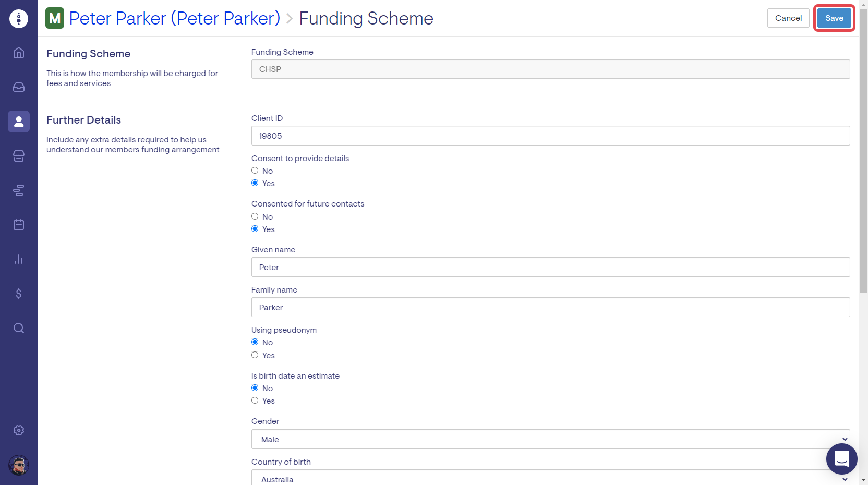Open the chat support bubble
The height and width of the screenshot is (485, 868).
tap(841, 459)
